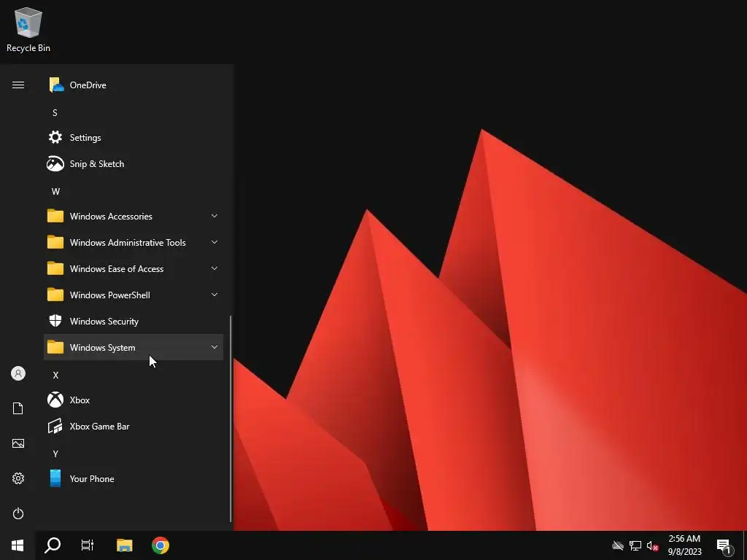Open Settings gear in Start sidebar

click(x=18, y=478)
